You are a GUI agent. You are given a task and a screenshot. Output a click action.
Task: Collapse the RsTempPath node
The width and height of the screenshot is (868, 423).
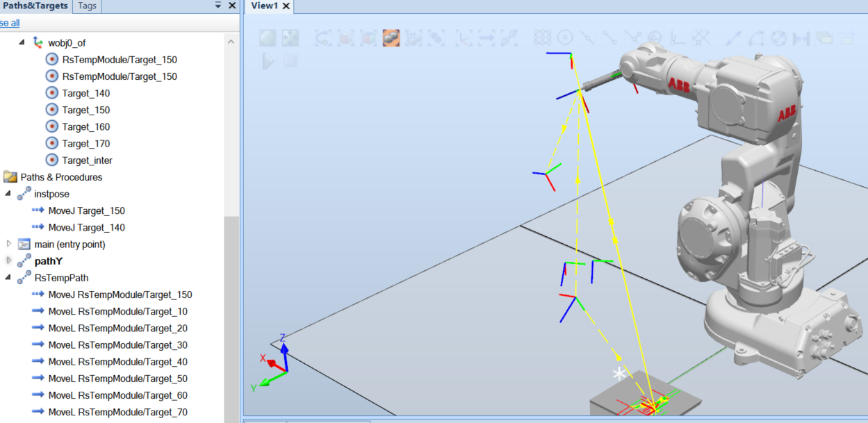8,278
